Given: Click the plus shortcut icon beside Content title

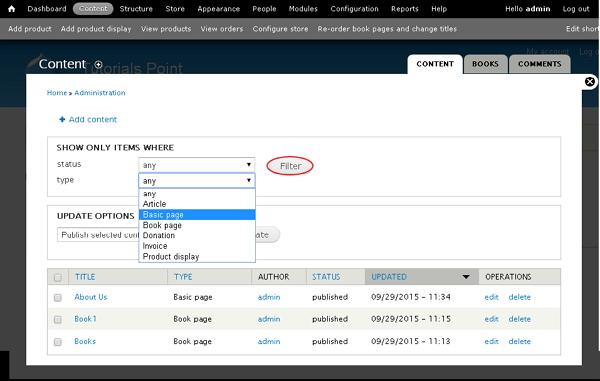Looking at the screenshot, I should click(98, 65).
